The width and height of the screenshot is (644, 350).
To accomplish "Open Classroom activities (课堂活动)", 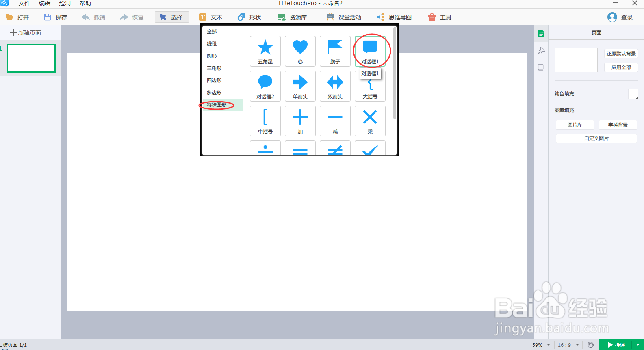I will [x=344, y=17].
